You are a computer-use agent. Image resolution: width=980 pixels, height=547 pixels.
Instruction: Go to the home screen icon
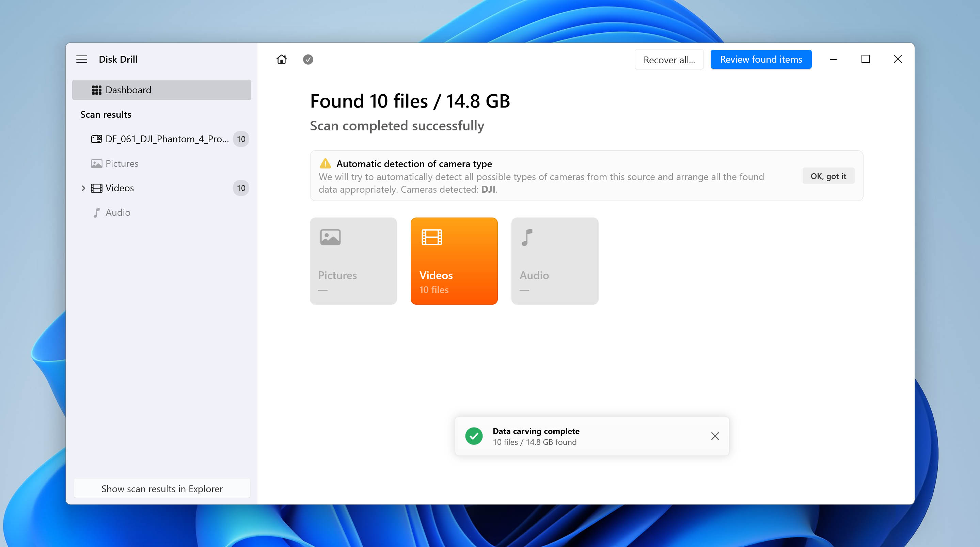pyautogui.click(x=282, y=59)
